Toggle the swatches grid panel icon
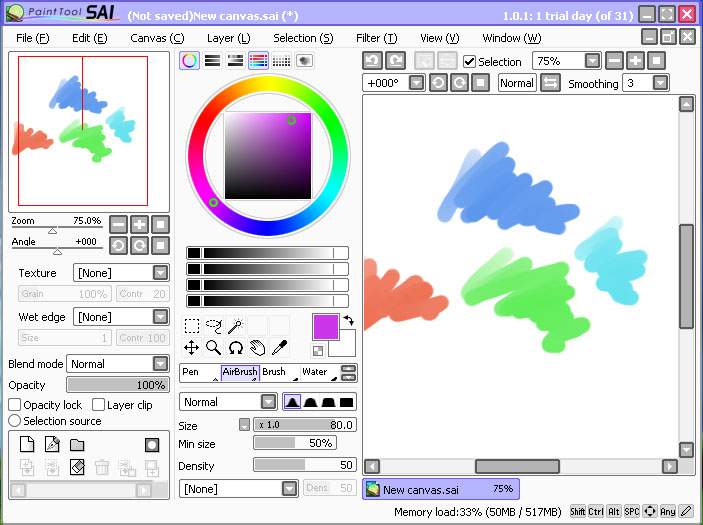Image resolution: width=703 pixels, height=525 pixels. pos(281,61)
